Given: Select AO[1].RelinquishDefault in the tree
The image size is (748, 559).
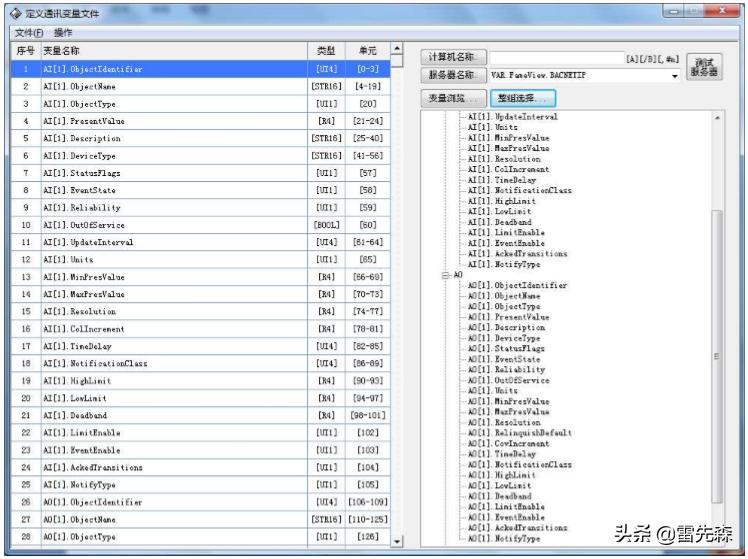Looking at the screenshot, I should pyautogui.click(x=519, y=433).
